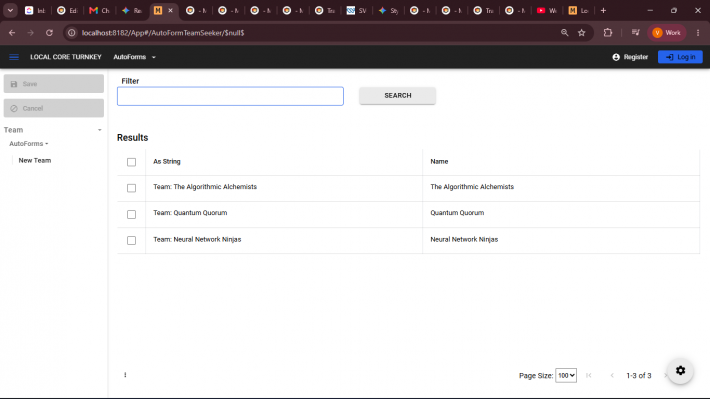Image resolution: width=710 pixels, height=399 pixels.
Task: Open the hamburger navigation menu
Action: click(x=14, y=57)
